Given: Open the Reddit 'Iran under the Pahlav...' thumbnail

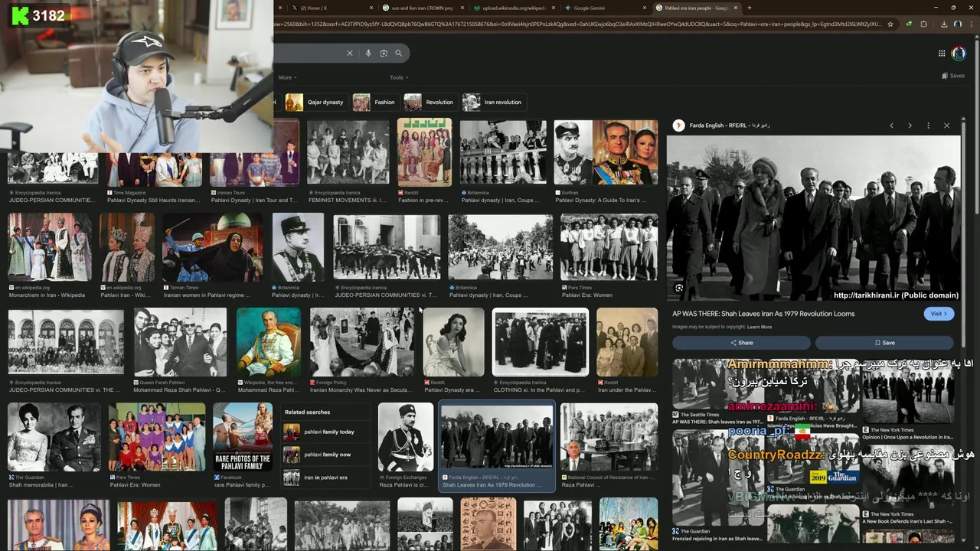Looking at the screenshot, I should click(627, 342).
